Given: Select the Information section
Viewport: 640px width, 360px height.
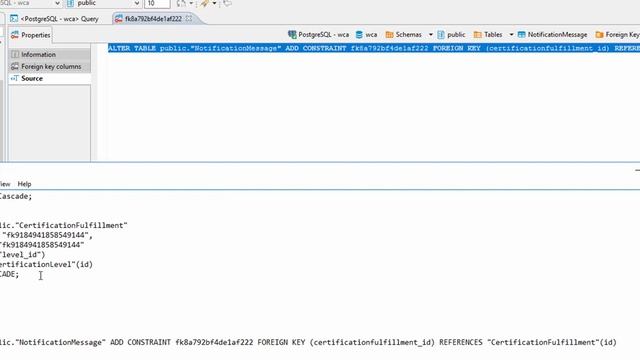Looking at the screenshot, I should 49,54.
